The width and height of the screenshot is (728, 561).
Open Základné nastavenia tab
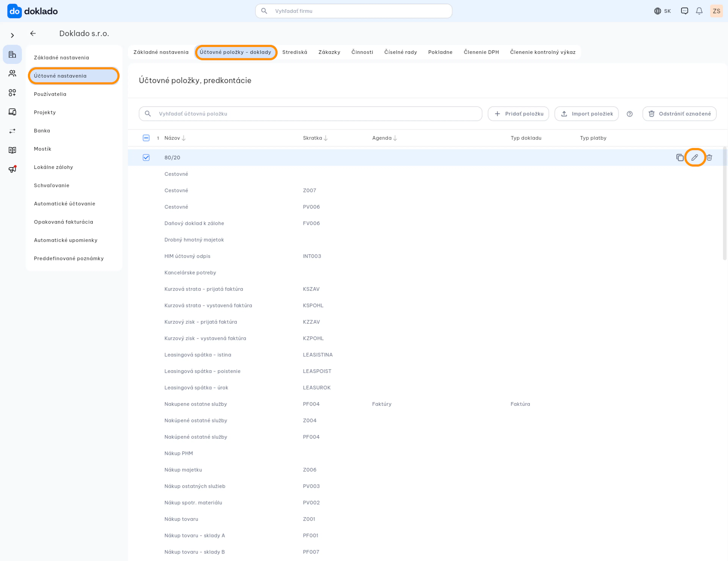point(161,52)
